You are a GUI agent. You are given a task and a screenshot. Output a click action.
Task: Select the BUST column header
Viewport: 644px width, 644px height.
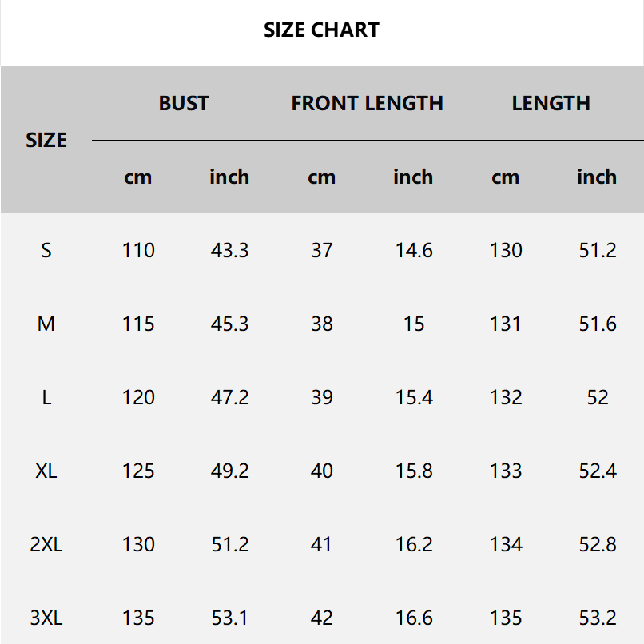(184, 103)
